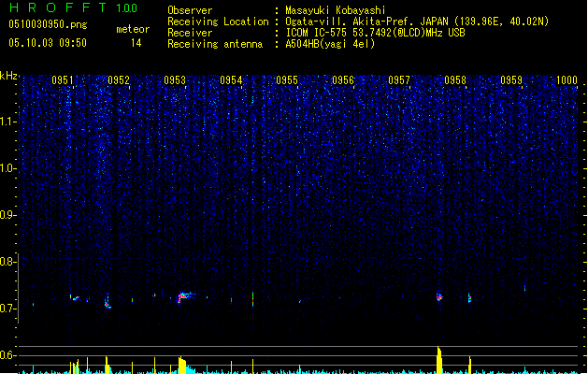Select observer name Masayuki Kobayashi
Viewport: 588px width, 374px height.
(x=336, y=10)
